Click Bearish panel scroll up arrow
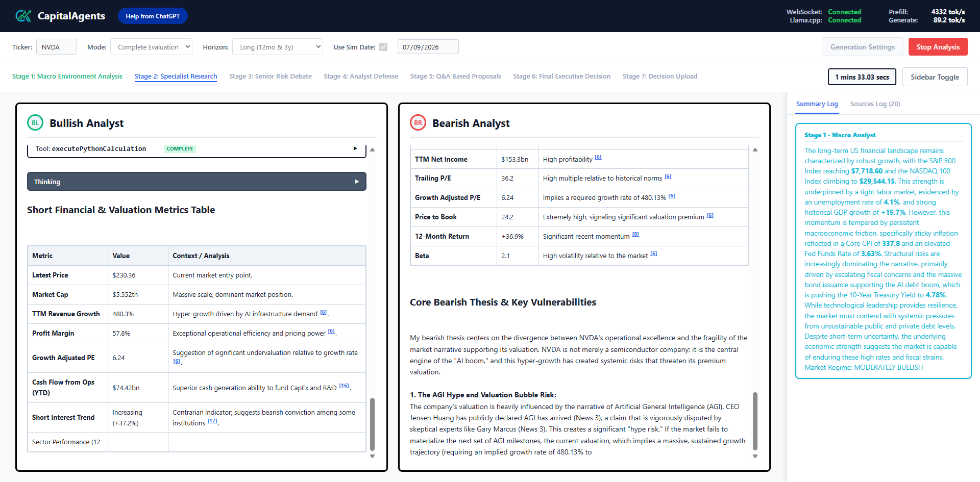The image size is (980, 482). pos(755,150)
